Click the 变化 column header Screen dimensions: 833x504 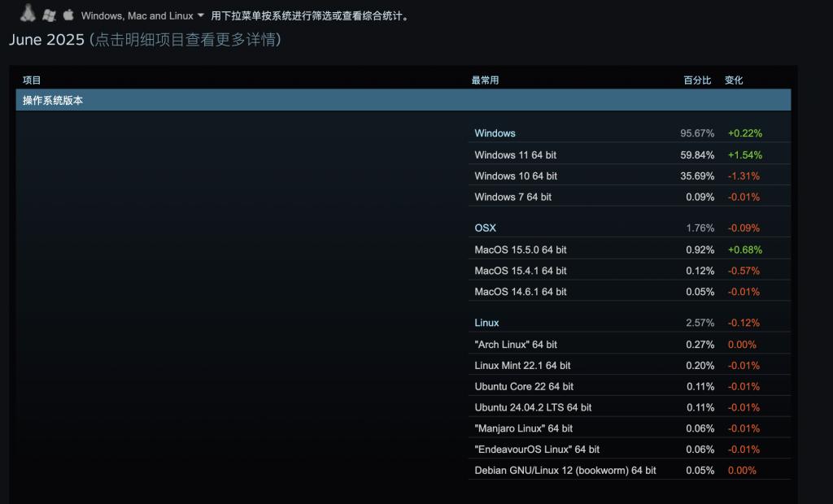734,80
